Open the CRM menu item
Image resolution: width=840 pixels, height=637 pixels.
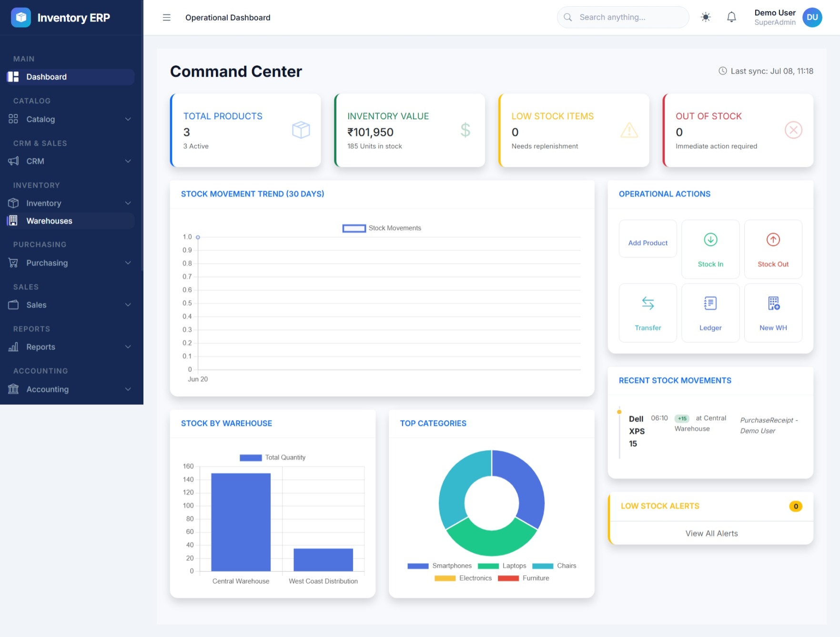click(70, 161)
